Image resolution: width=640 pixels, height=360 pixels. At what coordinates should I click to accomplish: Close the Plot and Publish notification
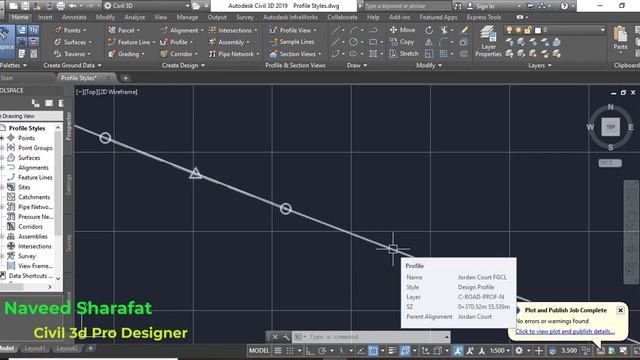coord(620,310)
